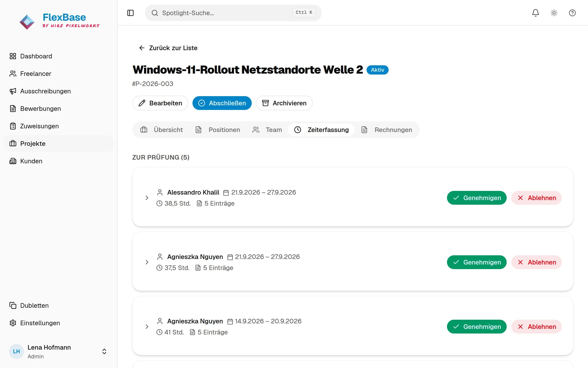Switch to the Positionen tab
Screen dimensions: 588x368
point(218,130)
